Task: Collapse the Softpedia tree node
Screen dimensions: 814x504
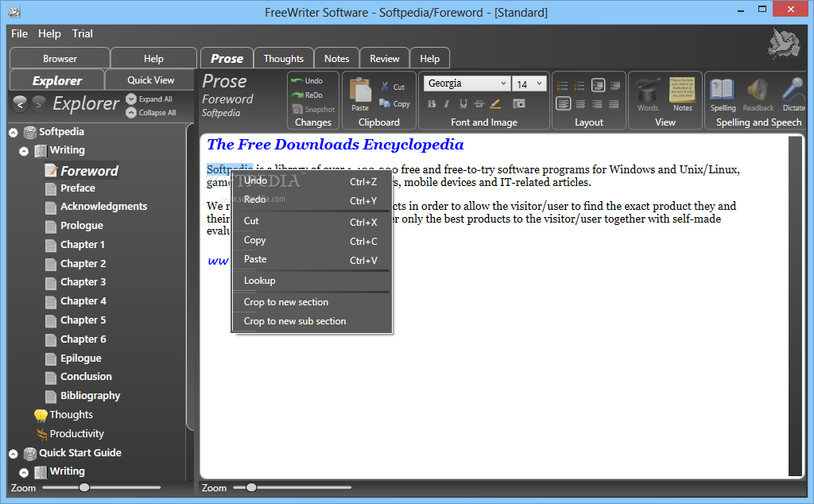Action: [x=14, y=133]
